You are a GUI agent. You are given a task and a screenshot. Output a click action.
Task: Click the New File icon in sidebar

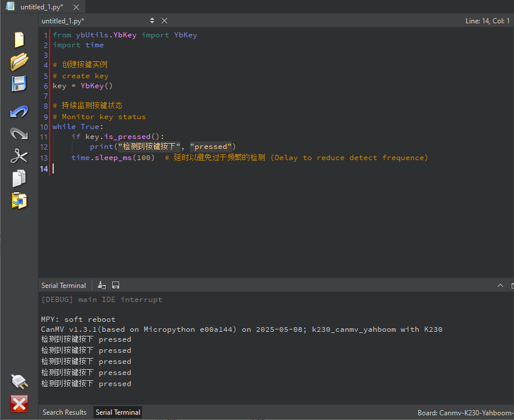(x=19, y=40)
